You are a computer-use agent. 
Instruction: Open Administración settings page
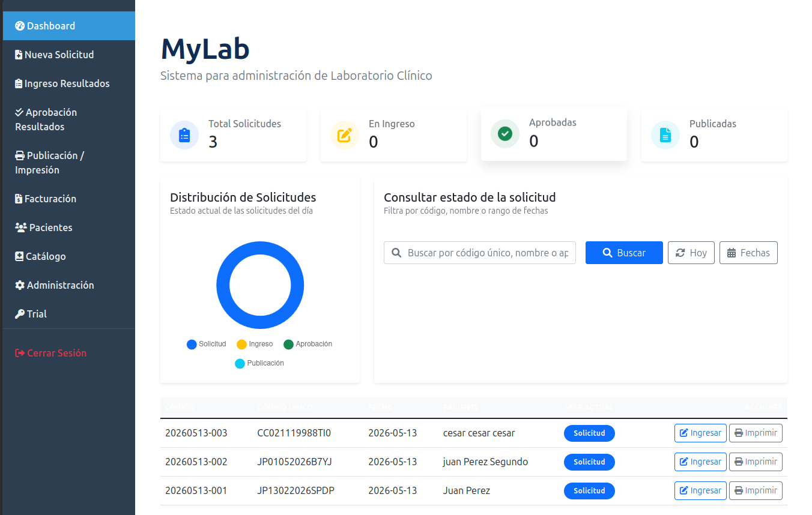tap(68, 285)
